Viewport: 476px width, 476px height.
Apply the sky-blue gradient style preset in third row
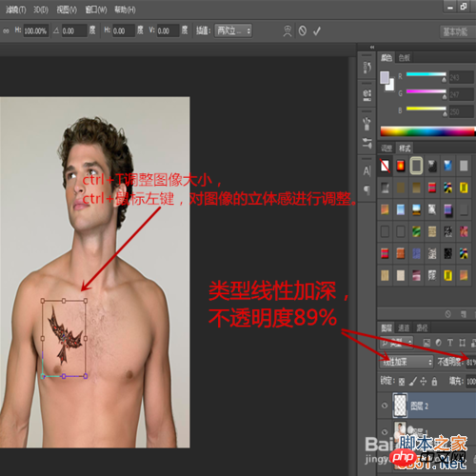pyautogui.click(x=401, y=209)
